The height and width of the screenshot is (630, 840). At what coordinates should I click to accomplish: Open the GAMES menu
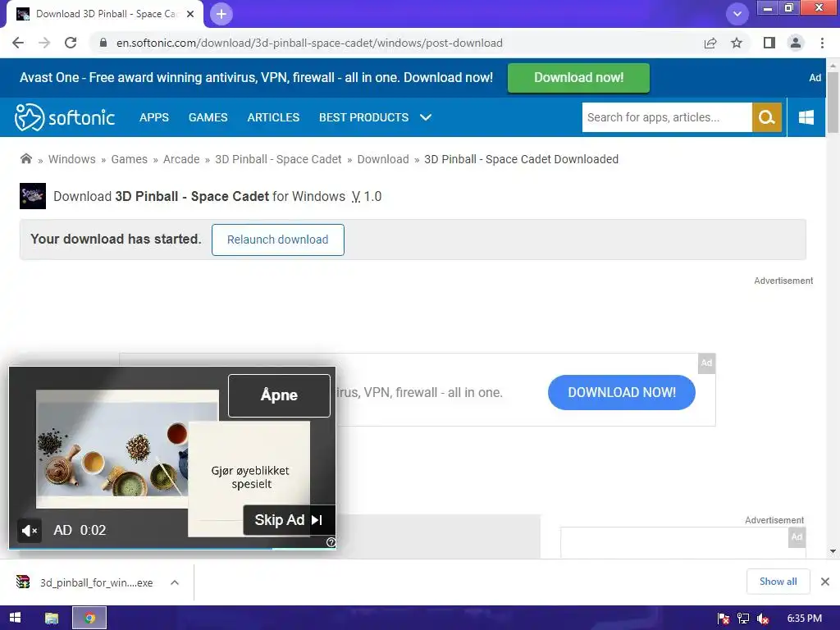pyautogui.click(x=208, y=117)
